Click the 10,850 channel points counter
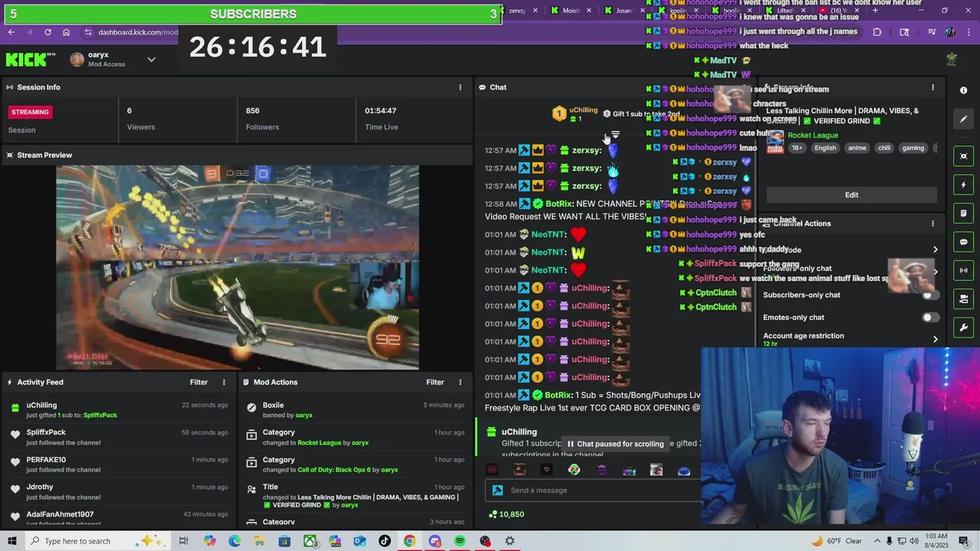Image resolution: width=980 pixels, height=551 pixels. click(506, 514)
